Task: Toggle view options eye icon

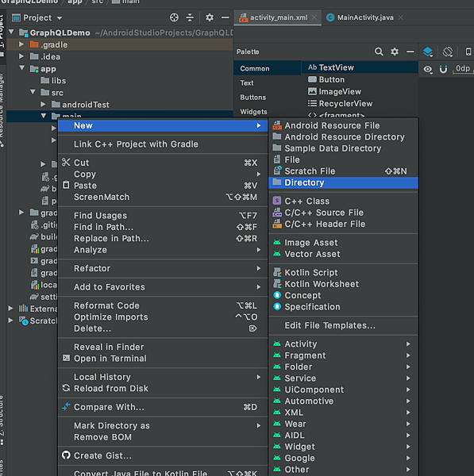Action: pyautogui.click(x=428, y=70)
